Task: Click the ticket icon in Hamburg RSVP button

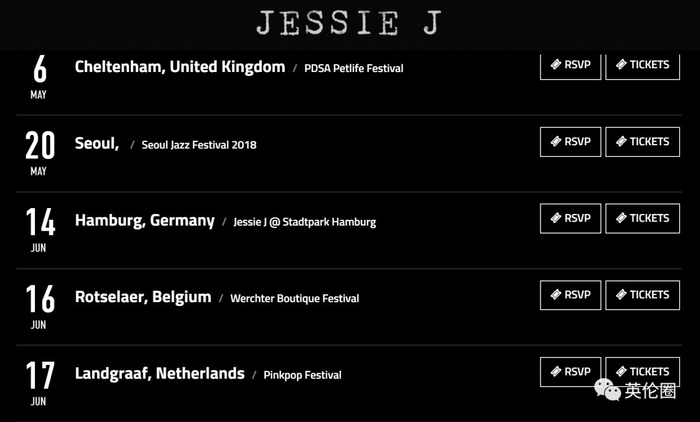Action: [555, 218]
